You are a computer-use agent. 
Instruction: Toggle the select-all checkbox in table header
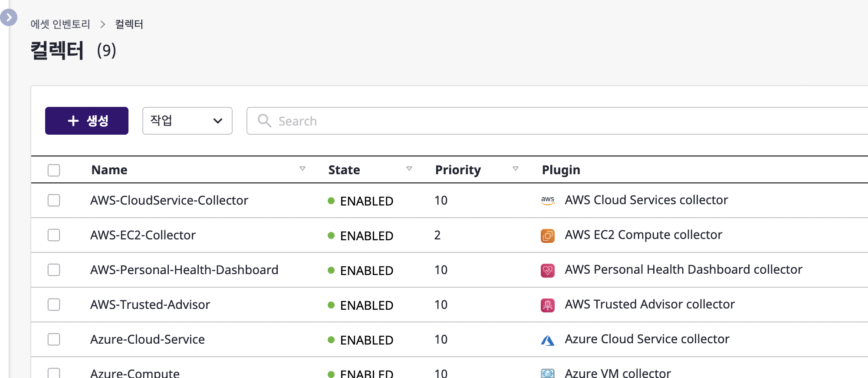point(54,170)
